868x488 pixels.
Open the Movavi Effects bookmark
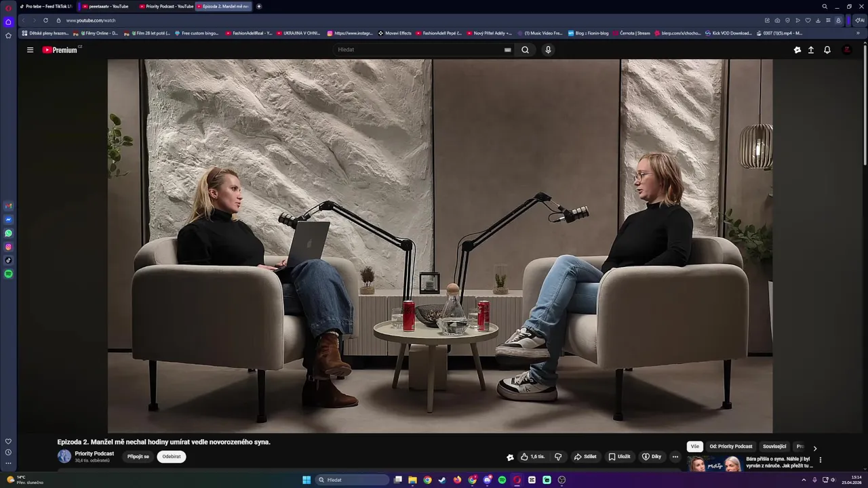click(395, 33)
